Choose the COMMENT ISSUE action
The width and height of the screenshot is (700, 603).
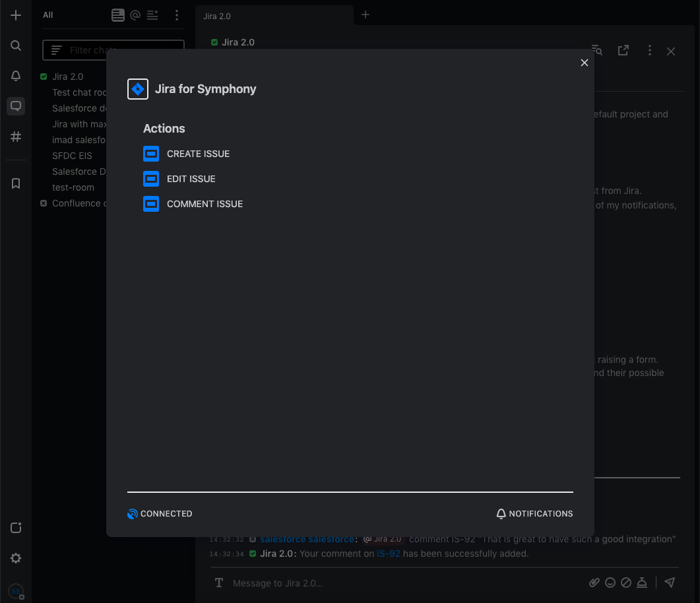pyautogui.click(x=193, y=204)
